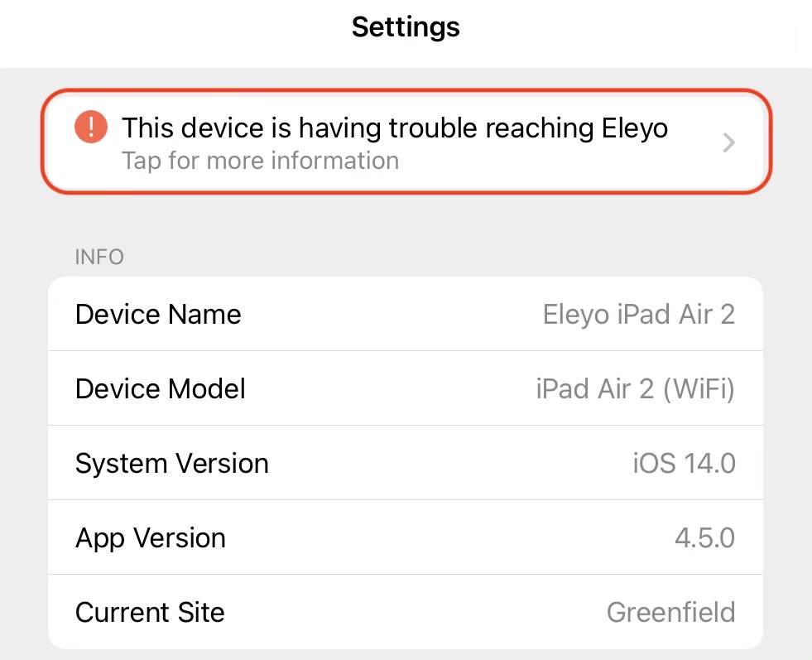Tap the 'Tap for more information' subtitle
This screenshot has width=812, height=660.
tap(260, 160)
